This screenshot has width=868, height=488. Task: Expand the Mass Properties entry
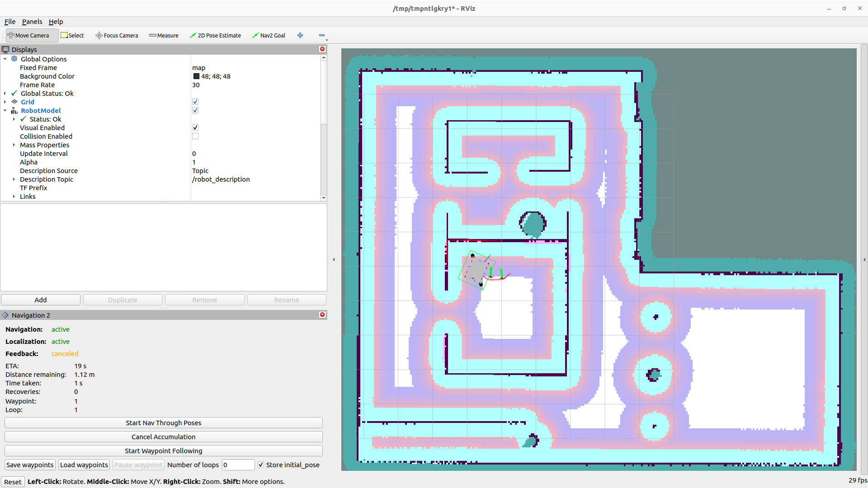14,145
